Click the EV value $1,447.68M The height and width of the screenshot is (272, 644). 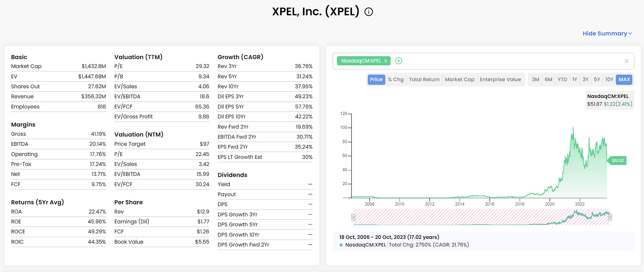coord(92,77)
